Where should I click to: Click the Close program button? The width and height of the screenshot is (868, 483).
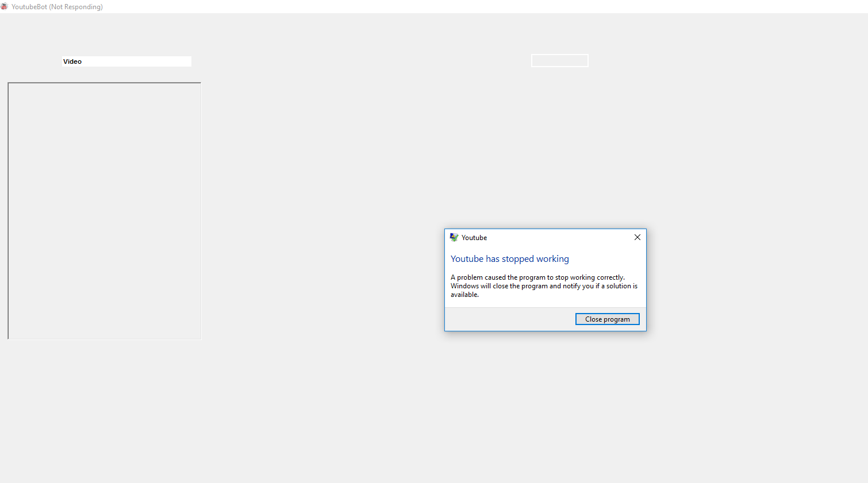pyautogui.click(x=607, y=319)
